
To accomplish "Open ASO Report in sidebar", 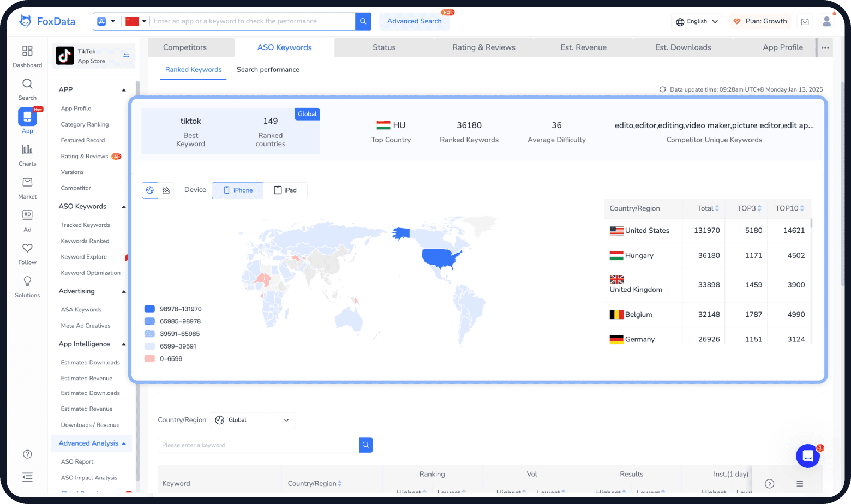I will pos(77,462).
